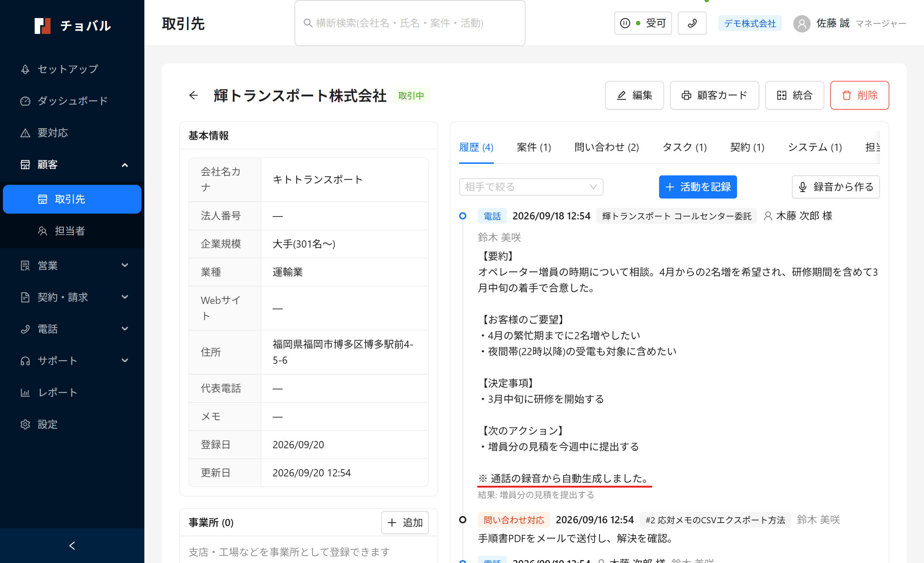The width and height of the screenshot is (924, 563).
Task: Click the 追加 button in 事業所
Action: coord(405,523)
